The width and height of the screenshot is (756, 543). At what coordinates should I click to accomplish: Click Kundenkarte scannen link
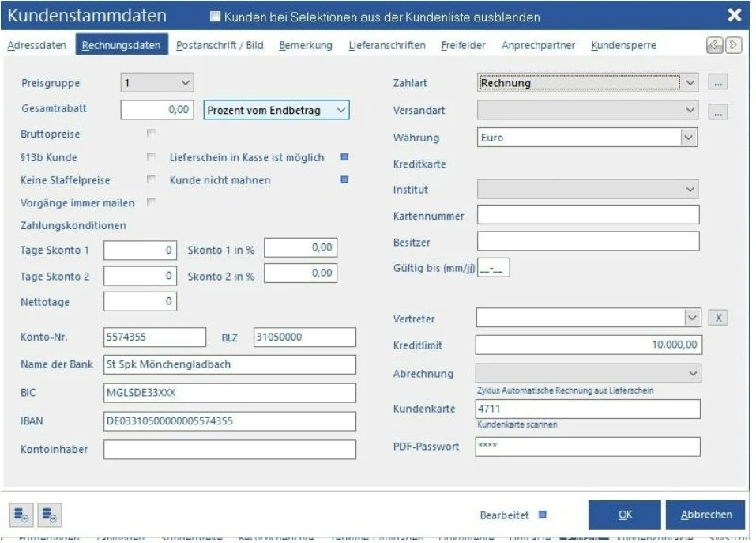[x=517, y=424]
